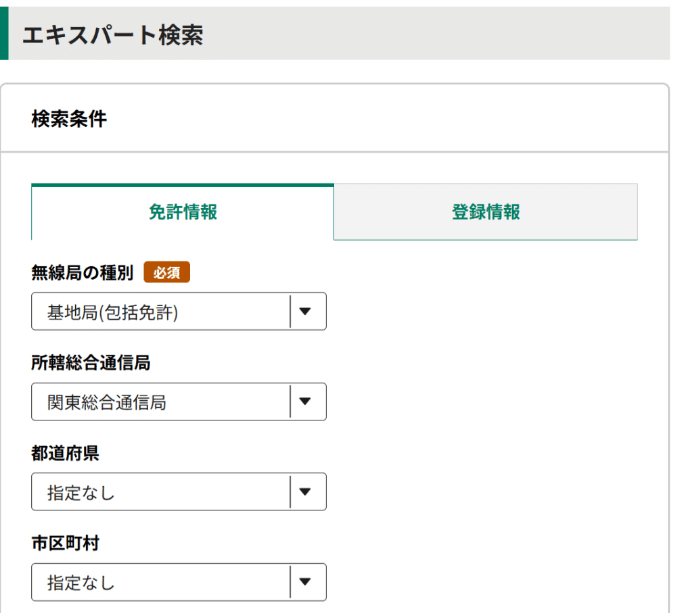The height and width of the screenshot is (613, 676).
Task: Click 指定なし text in 都道府県 field
Action: click(x=81, y=493)
